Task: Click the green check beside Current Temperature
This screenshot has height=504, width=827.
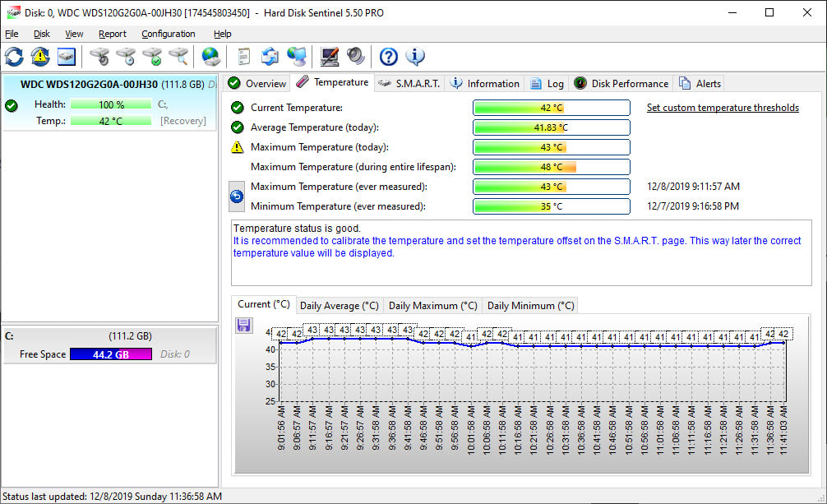Action: coord(238,108)
